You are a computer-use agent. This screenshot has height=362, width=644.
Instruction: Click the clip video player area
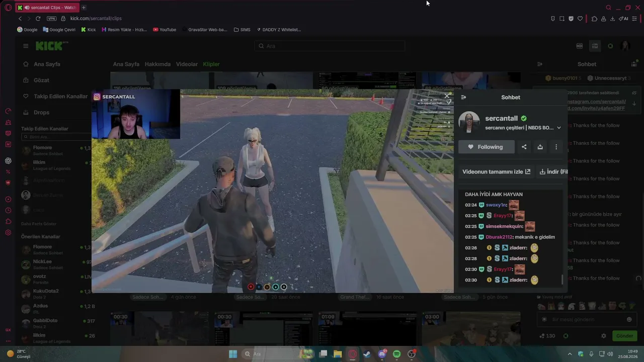click(x=273, y=191)
